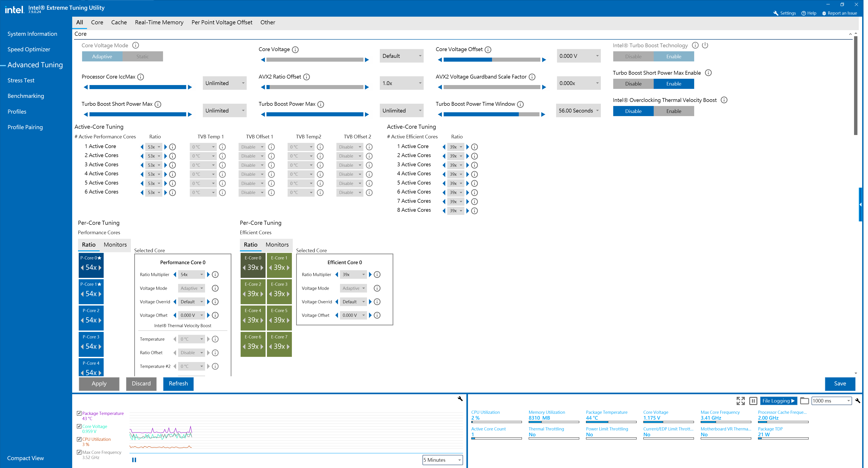Open AVX2 Ratio Offset 1.0x dropdown
The width and height of the screenshot is (868, 468).
click(402, 83)
